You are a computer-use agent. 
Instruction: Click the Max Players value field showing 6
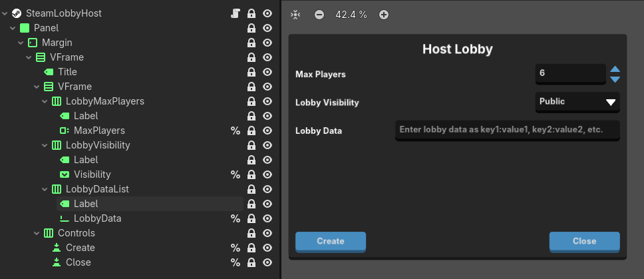tap(570, 74)
